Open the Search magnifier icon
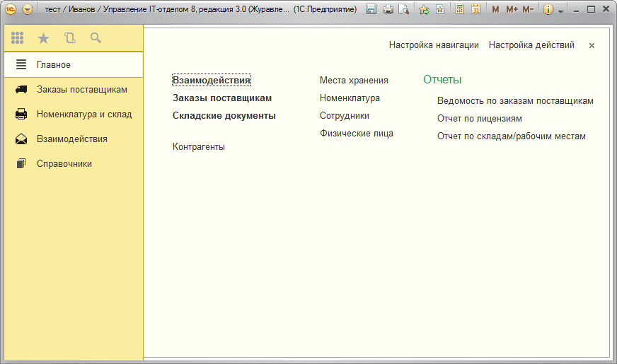617x364 pixels. [x=96, y=37]
